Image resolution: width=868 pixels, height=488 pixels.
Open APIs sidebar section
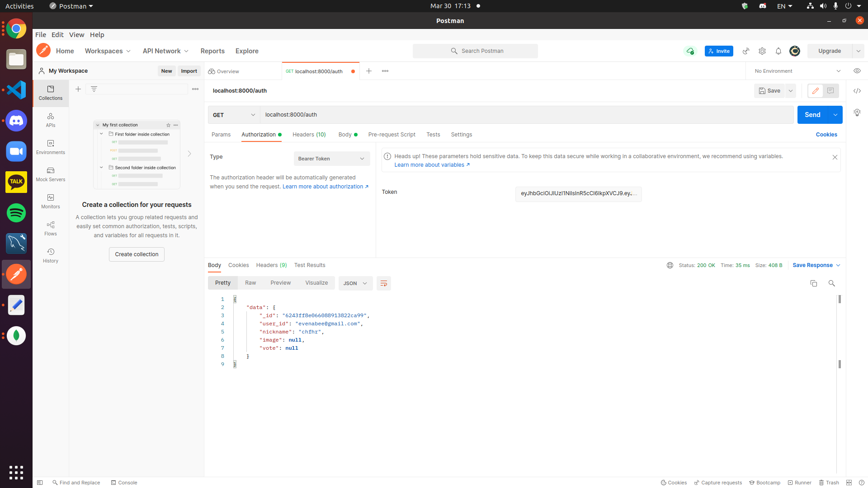[x=51, y=120]
